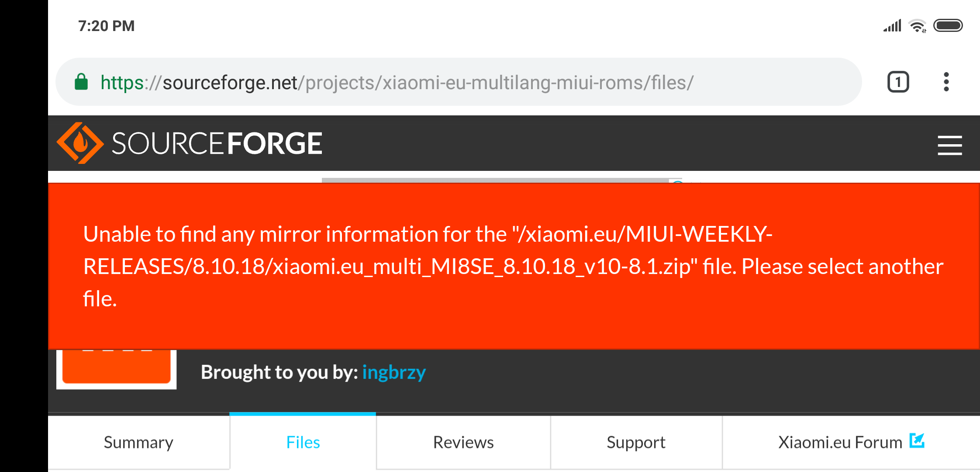This screenshot has height=472, width=980.
Task: Tap the cellular signal strength icon
Action: pyautogui.click(x=892, y=26)
